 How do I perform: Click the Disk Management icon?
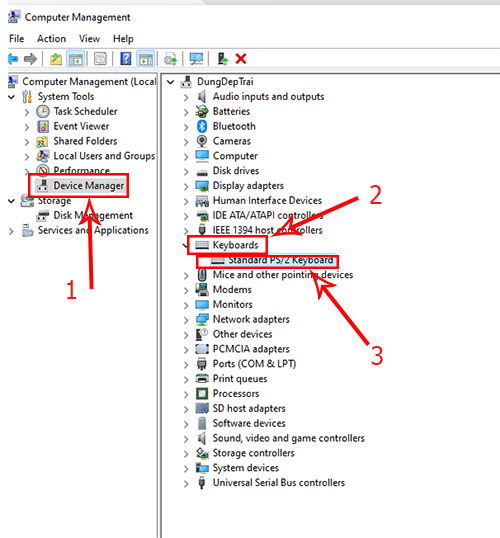tap(43, 215)
